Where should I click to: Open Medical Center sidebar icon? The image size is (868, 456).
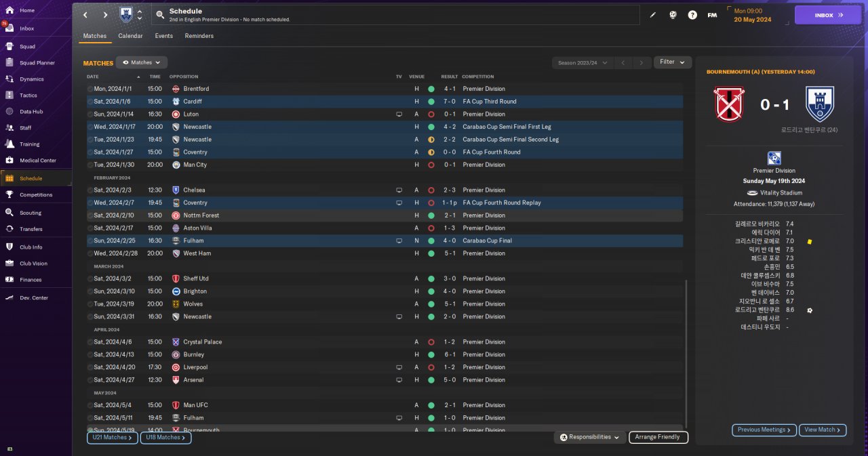click(x=9, y=161)
